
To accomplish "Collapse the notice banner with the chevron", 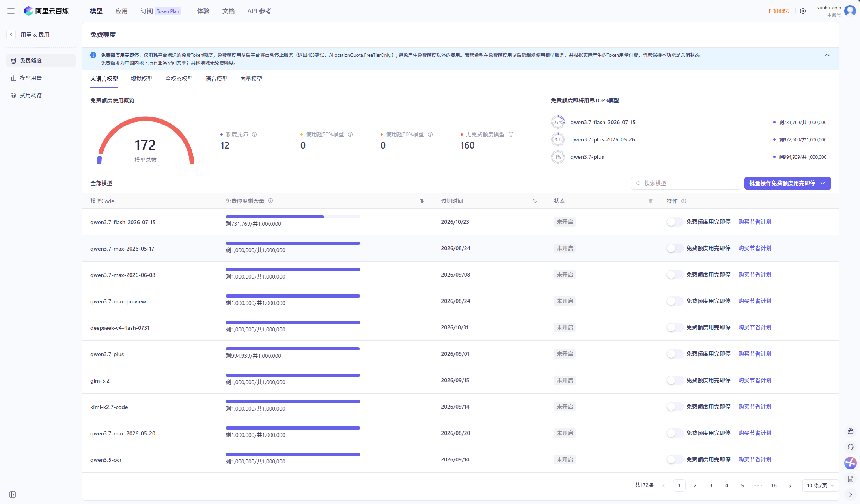I will pos(827,55).
